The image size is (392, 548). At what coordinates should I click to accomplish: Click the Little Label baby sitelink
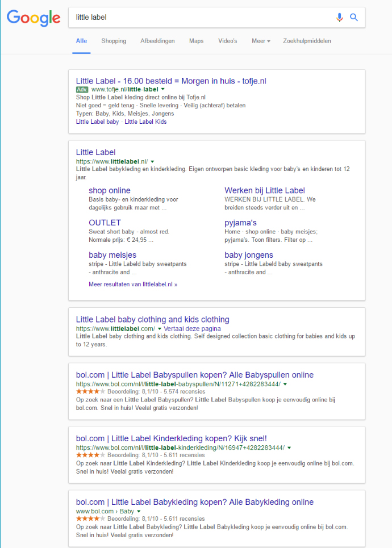pos(98,122)
